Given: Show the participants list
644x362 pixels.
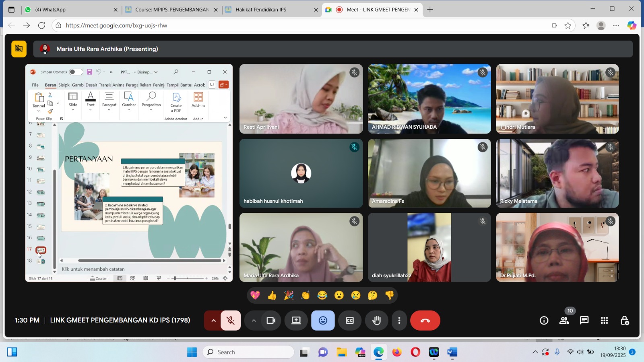Looking at the screenshot, I should coord(564,321).
